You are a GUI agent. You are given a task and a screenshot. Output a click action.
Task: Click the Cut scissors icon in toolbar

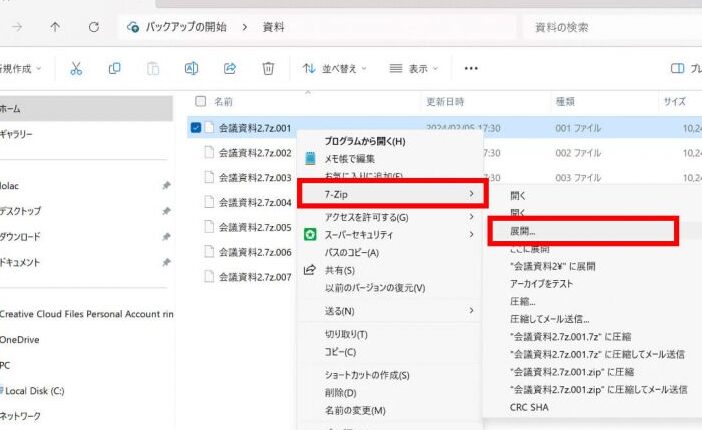click(76, 68)
